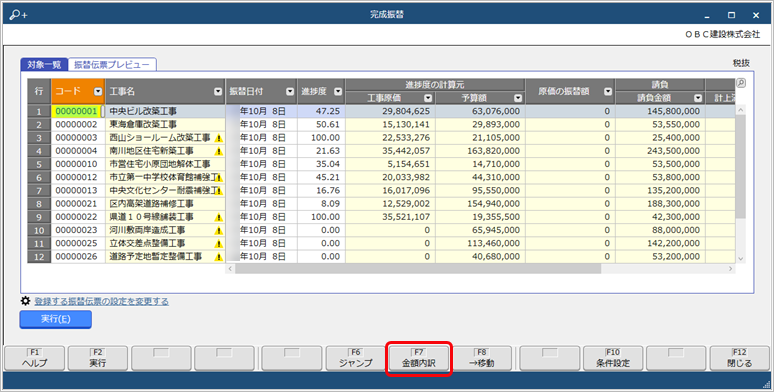This screenshot has height=392, width=774.
Task: Click warning icon on 西山ショールーム改築工事 row
Action: pos(219,138)
